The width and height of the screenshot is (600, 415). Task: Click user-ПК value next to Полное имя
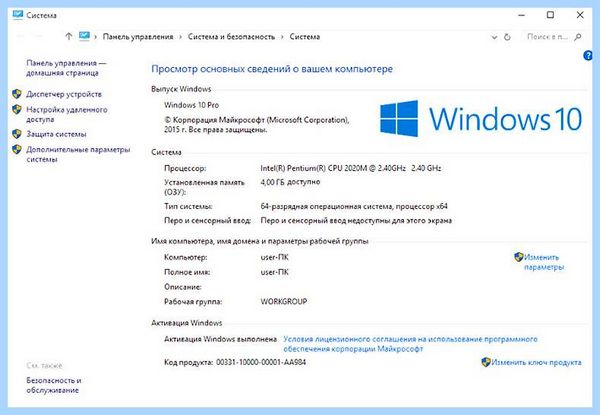274,272
